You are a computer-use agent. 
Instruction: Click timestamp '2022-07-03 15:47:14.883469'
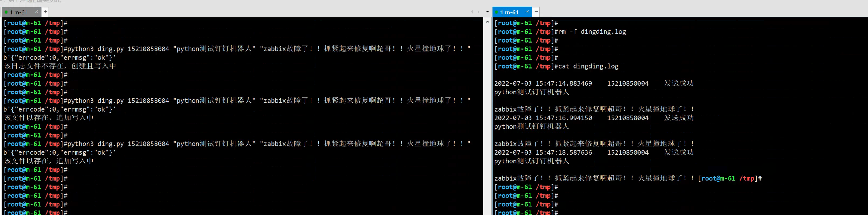543,83
